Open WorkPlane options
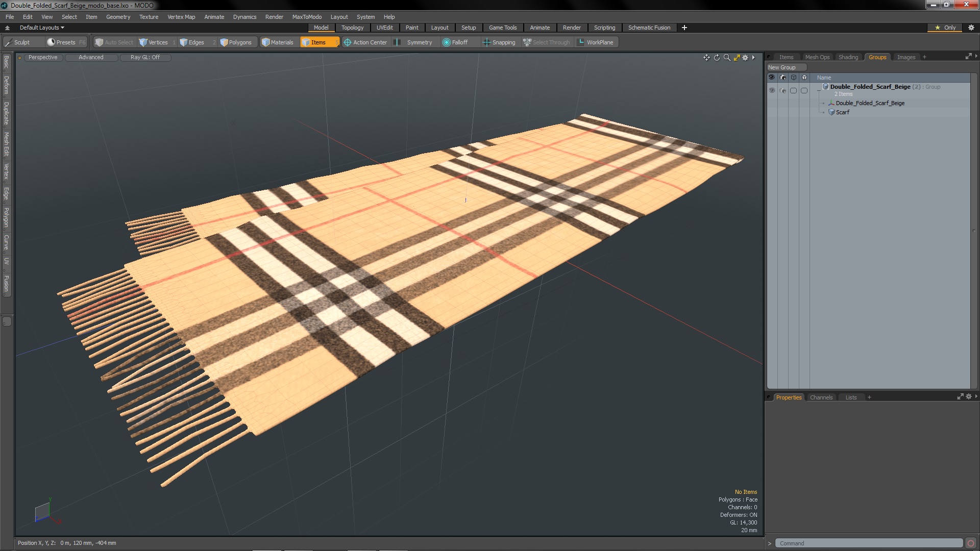980x551 pixels. (x=596, y=42)
